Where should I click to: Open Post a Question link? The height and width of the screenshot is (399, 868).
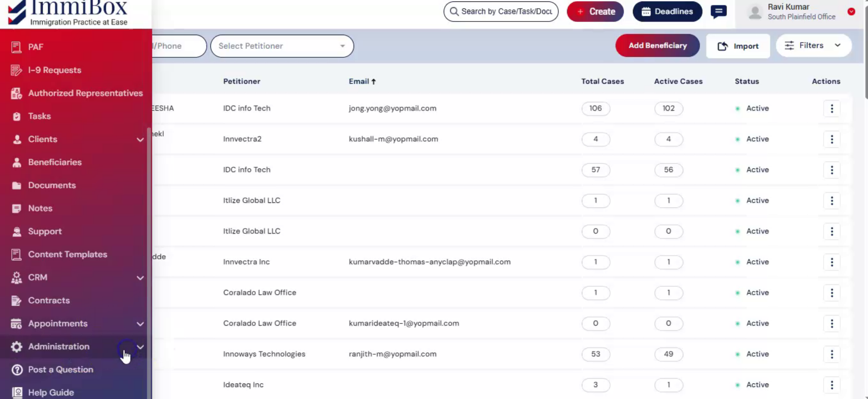pyautogui.click(x=61, y=370)
